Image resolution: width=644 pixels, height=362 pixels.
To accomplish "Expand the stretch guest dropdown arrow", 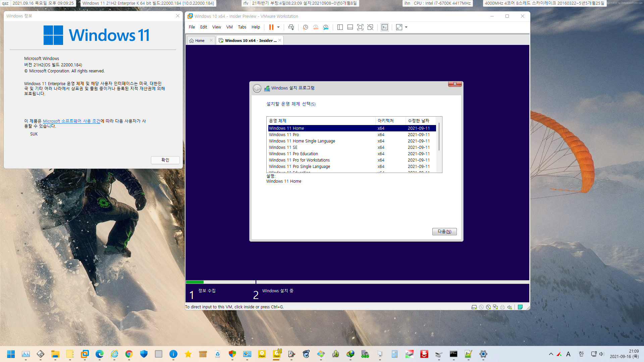I will coord(406,27).
